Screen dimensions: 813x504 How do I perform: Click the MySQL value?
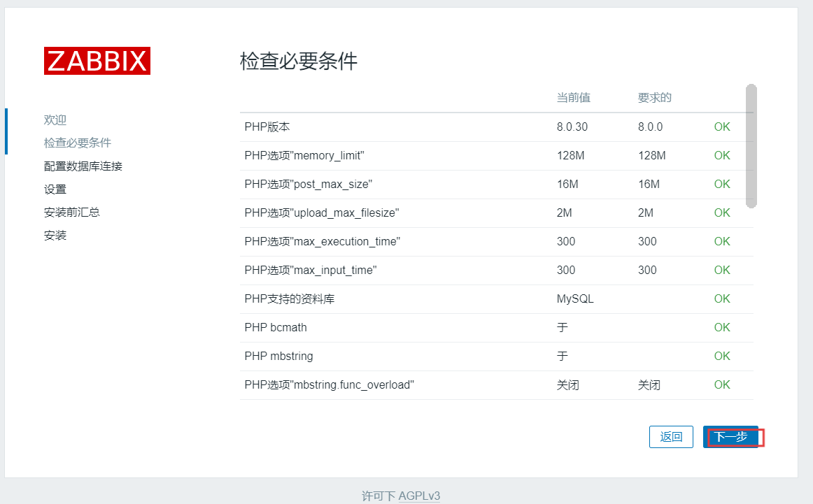tap(575, 299)
